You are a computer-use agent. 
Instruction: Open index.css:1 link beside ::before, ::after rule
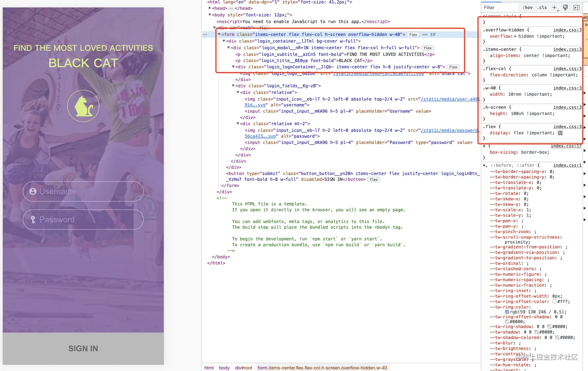(567, 165)
